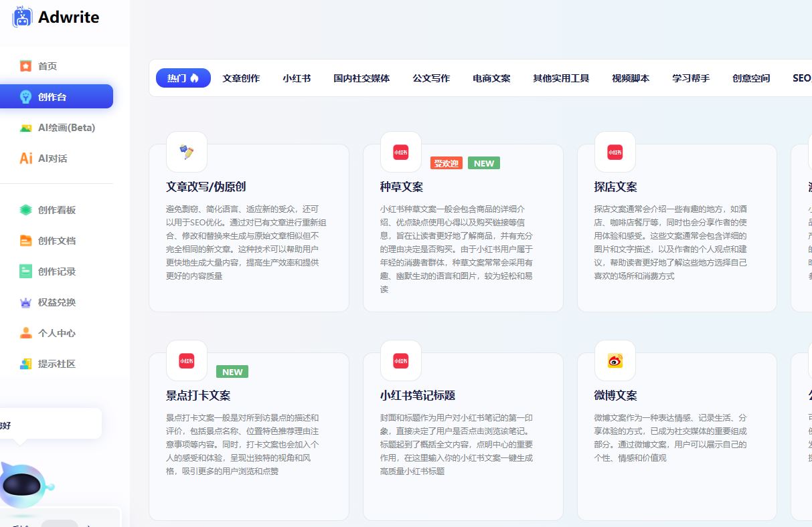Open 权益兑换 from the sidebar
Viewport: 812px width, 527px height.
click(x=56, y=302)
